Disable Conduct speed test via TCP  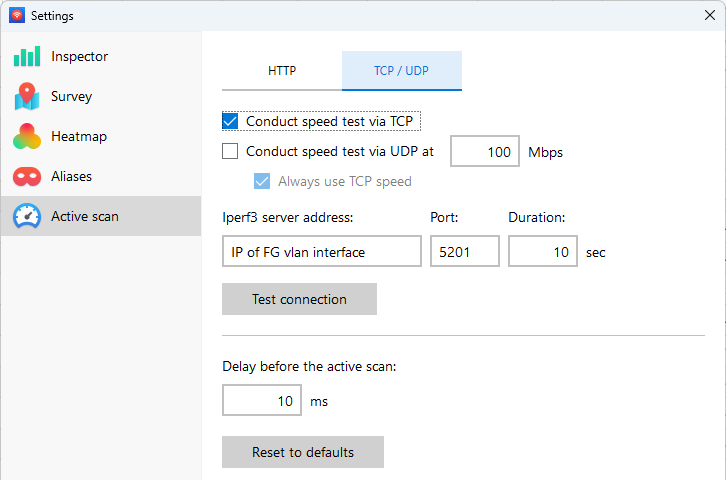231,121
